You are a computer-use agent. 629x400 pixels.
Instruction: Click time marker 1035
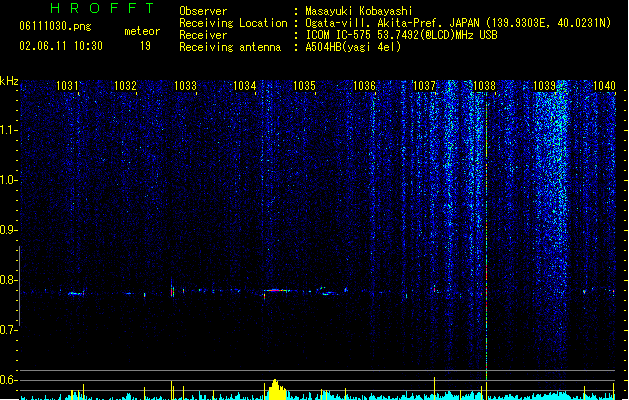click(304, 86)
